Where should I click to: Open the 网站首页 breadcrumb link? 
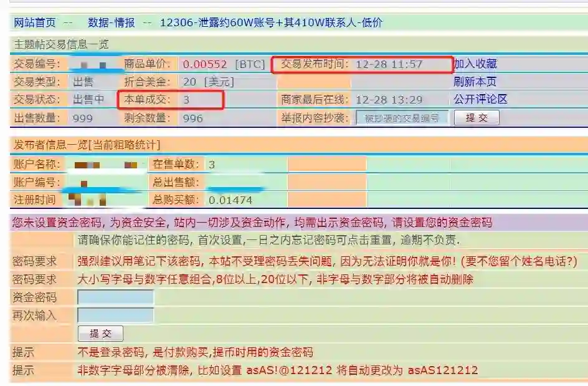click(x=35, y=23)
